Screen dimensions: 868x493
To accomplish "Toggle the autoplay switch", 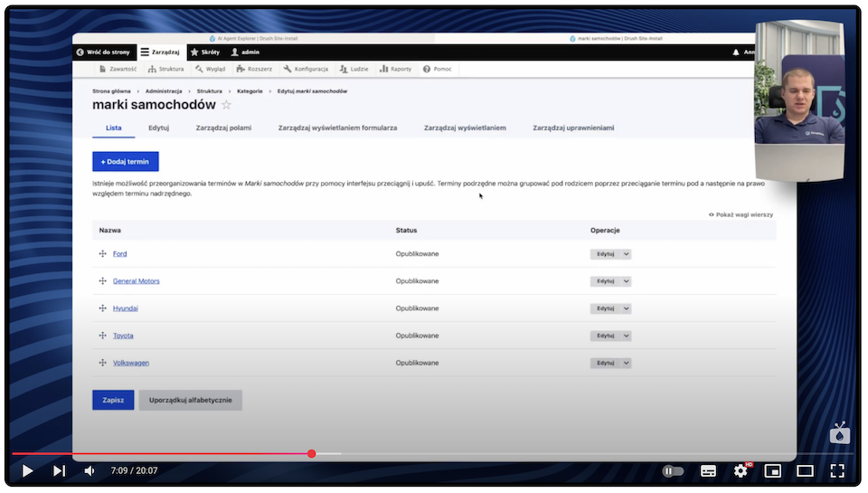I will click(x=673, y=471).
